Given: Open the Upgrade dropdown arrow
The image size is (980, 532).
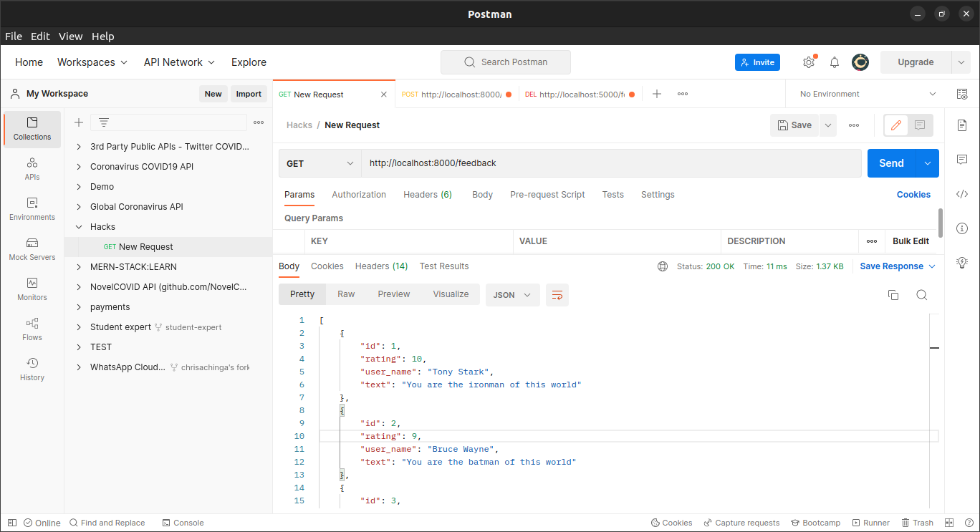Looking at the screenshot, I should 961,62.
